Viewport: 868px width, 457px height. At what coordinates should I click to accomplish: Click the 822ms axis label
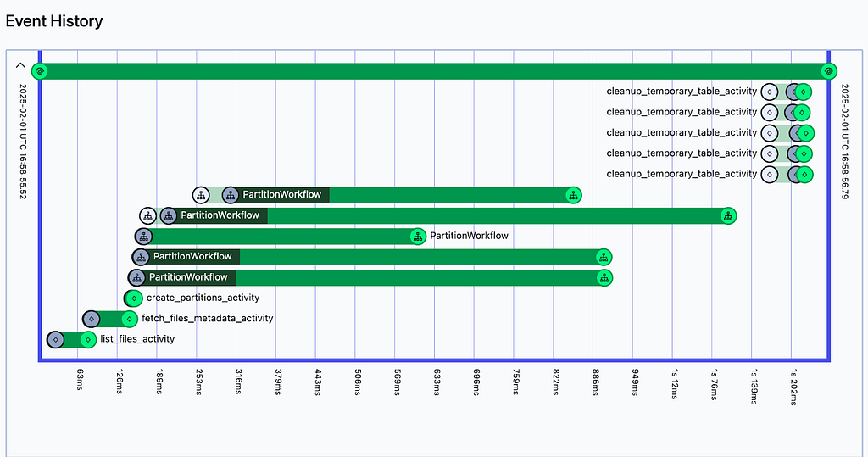pyautogui.click(x=556, y=382)
